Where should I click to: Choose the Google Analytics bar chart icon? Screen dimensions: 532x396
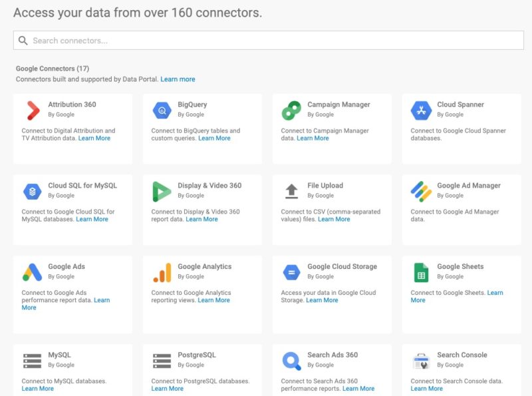click(x=162, y=272)
